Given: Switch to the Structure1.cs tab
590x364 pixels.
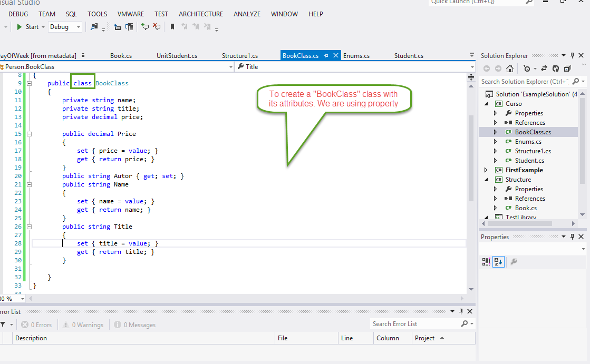Looking at the screenshot, I should pos(240,56).
